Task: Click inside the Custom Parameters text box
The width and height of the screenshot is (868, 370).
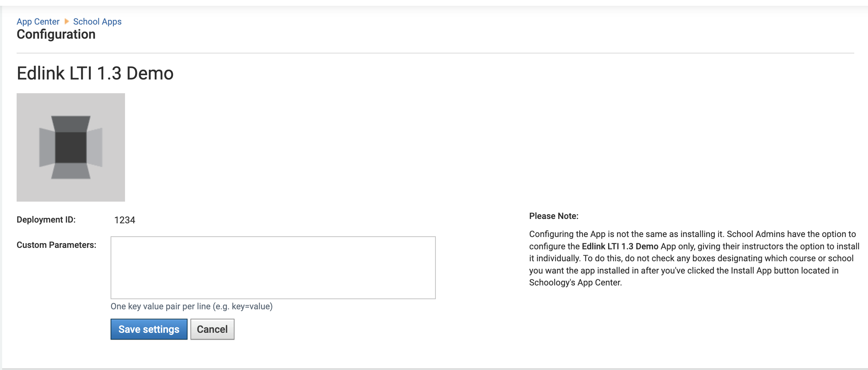Action: tap(273, 267)
